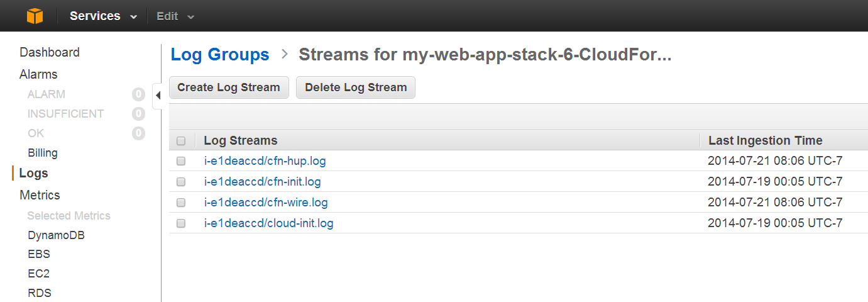This screenshot has width=868, height=302.
Task: Click the Delete Log Stream button
Action: [x=356, y=87]
